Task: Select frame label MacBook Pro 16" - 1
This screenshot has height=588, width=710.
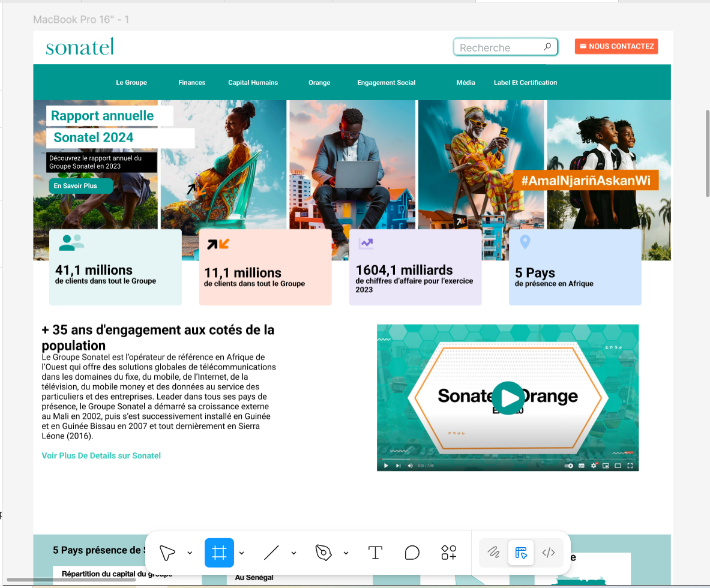Action: [x=81, y=19]
